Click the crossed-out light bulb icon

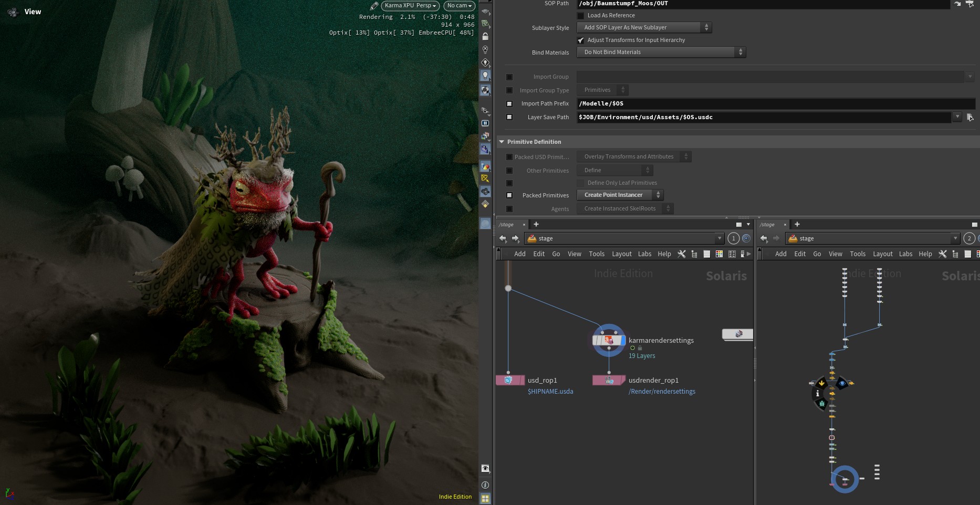[485, 50]
